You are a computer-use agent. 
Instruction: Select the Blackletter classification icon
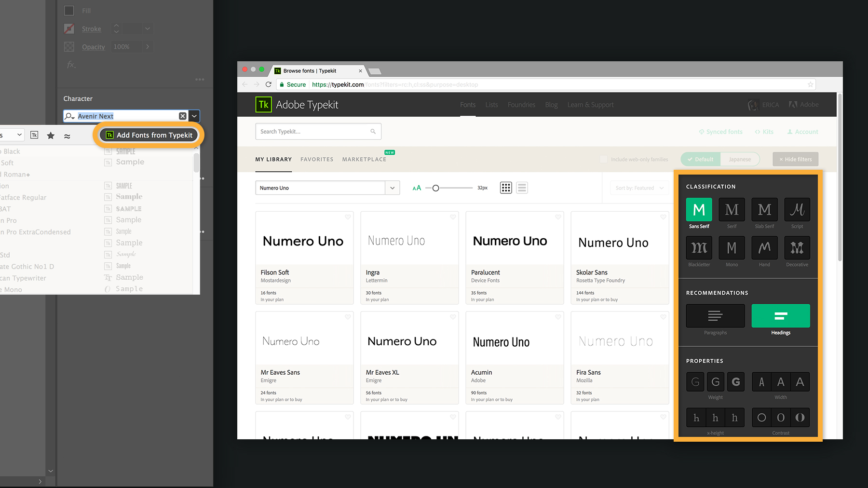699,248
